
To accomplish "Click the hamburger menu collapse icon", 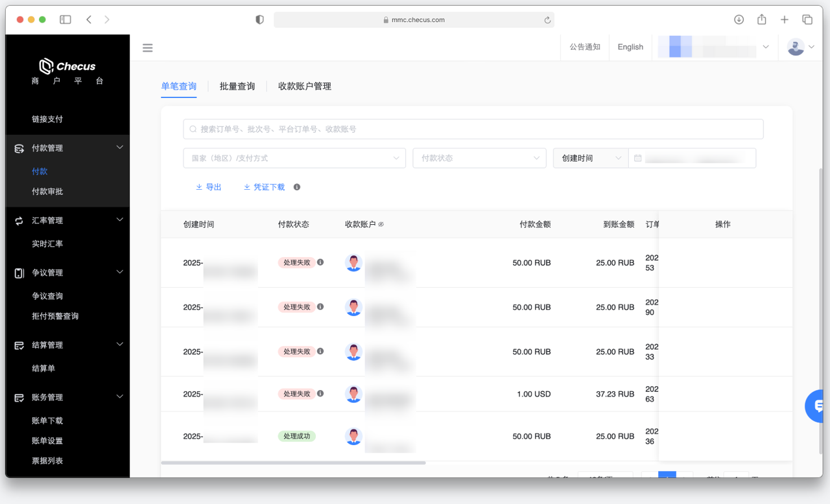I will (x=148, y=48).
